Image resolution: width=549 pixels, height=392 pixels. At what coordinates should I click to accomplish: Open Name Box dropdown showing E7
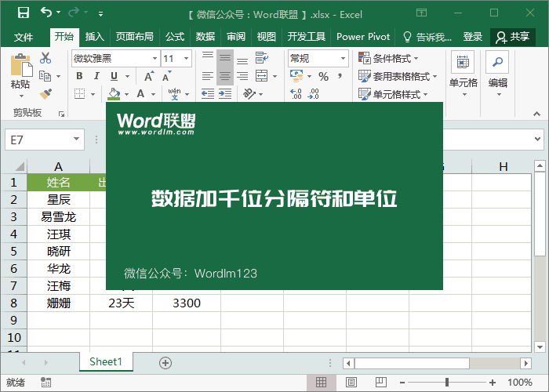pos(76,139)
